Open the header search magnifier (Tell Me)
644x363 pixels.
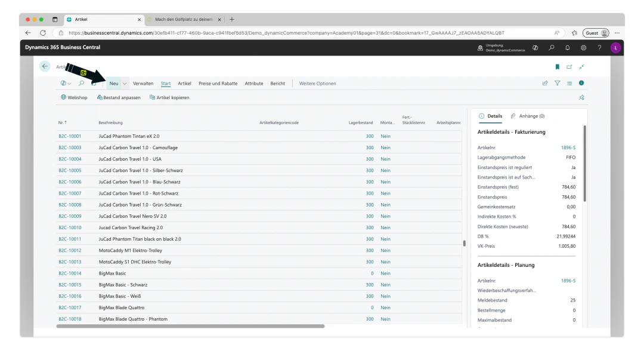pyautogui.click(x=551, y=48)
